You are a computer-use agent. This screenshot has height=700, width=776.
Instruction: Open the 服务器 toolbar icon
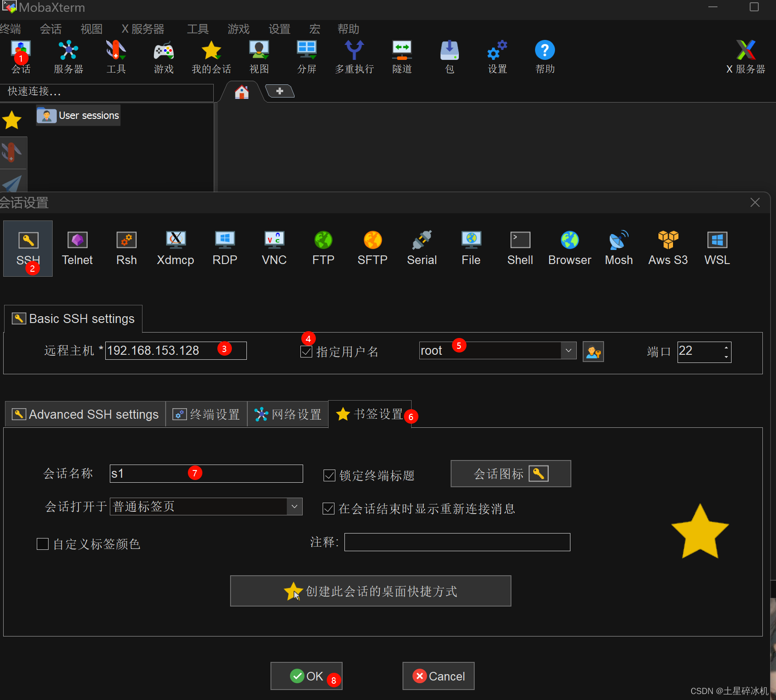click(69, 57)
